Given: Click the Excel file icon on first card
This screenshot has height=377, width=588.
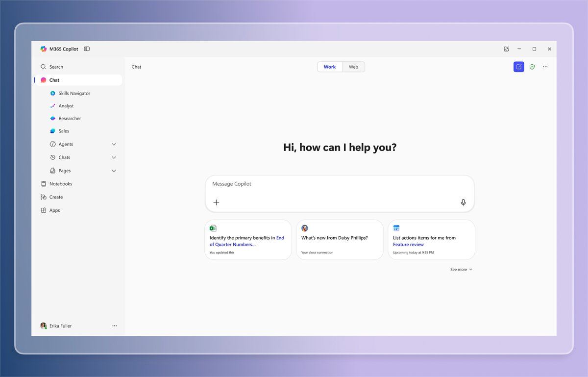Looking at the screenshot, I should click(213, 228).
